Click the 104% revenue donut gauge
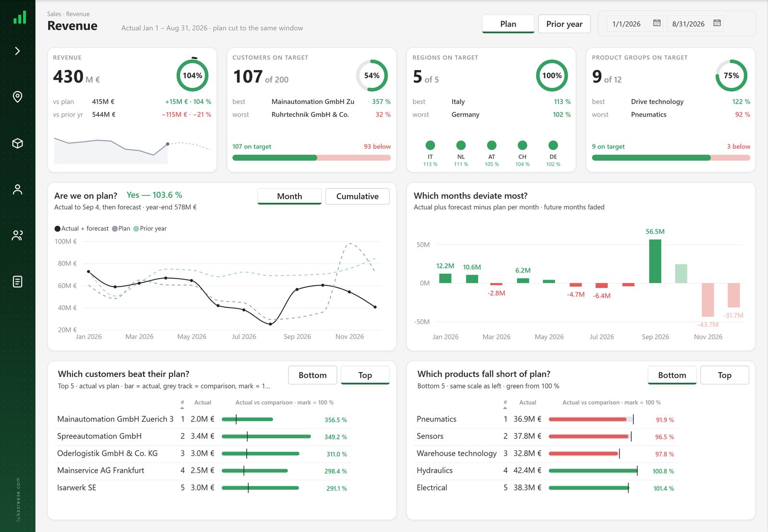The image size is (768, 532). 192,75
